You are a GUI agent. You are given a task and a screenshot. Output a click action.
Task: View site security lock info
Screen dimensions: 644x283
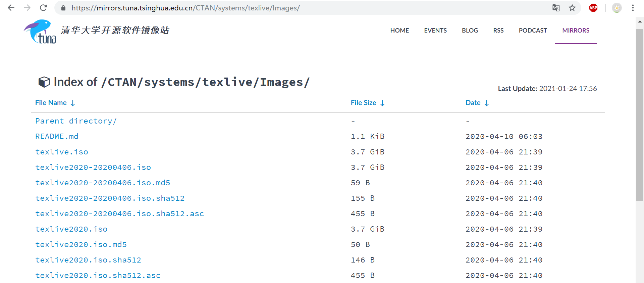[x=63, y=8]
